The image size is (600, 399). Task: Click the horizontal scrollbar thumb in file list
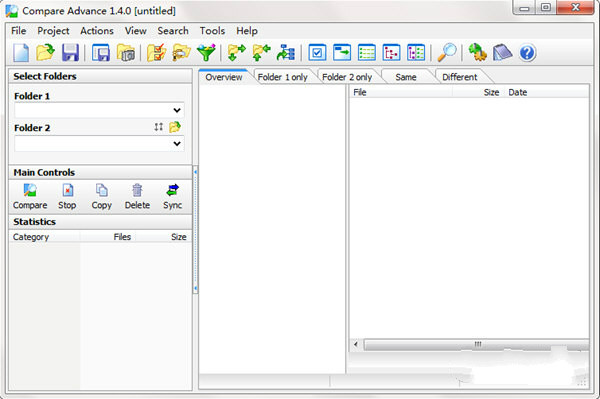tap(476, 344)
